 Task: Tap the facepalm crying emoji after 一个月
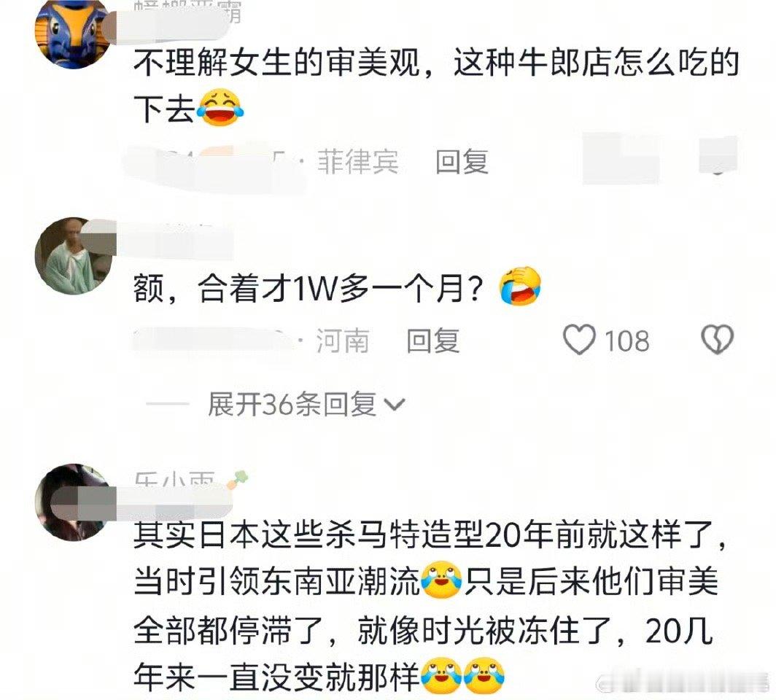(x=520, y=286)
